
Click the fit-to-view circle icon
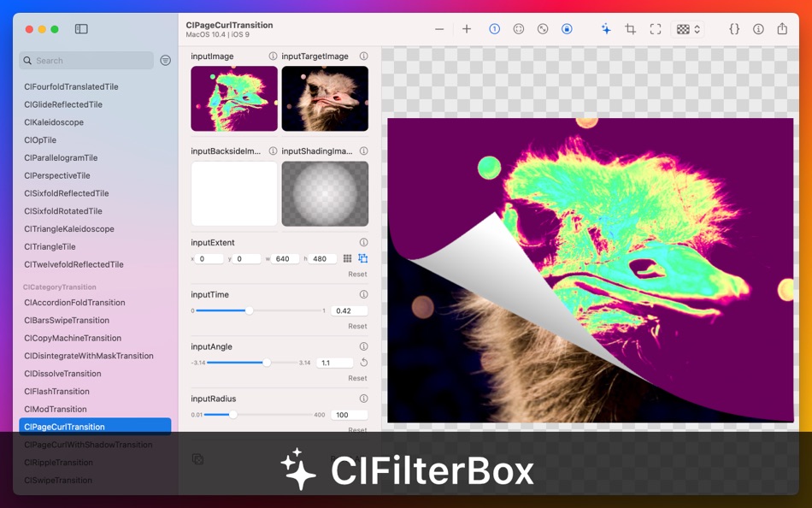(x=518, y=29)
